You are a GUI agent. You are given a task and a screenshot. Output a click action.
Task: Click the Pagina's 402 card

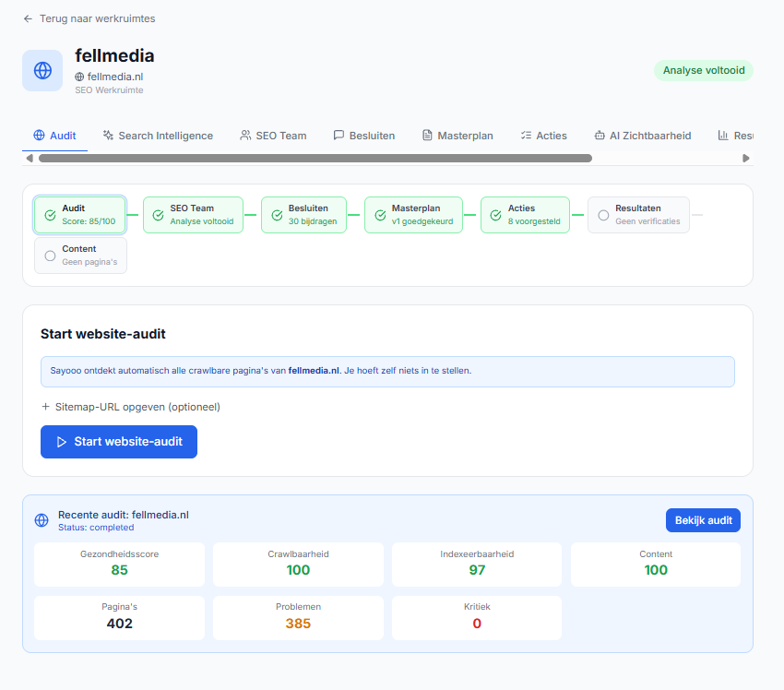coord(120,618)
